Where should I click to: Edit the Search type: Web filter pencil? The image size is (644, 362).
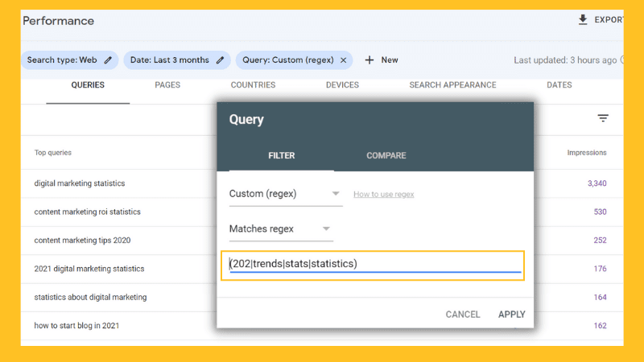tap(108, 60)
